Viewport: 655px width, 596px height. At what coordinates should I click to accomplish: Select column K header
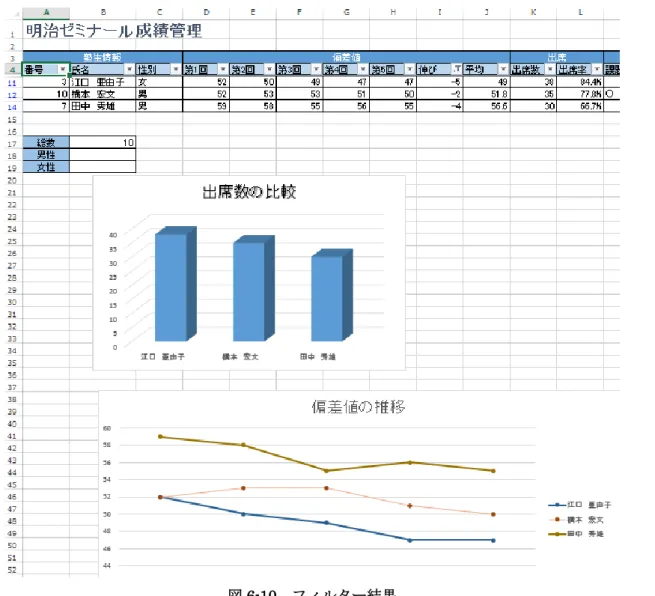point(533,13)
